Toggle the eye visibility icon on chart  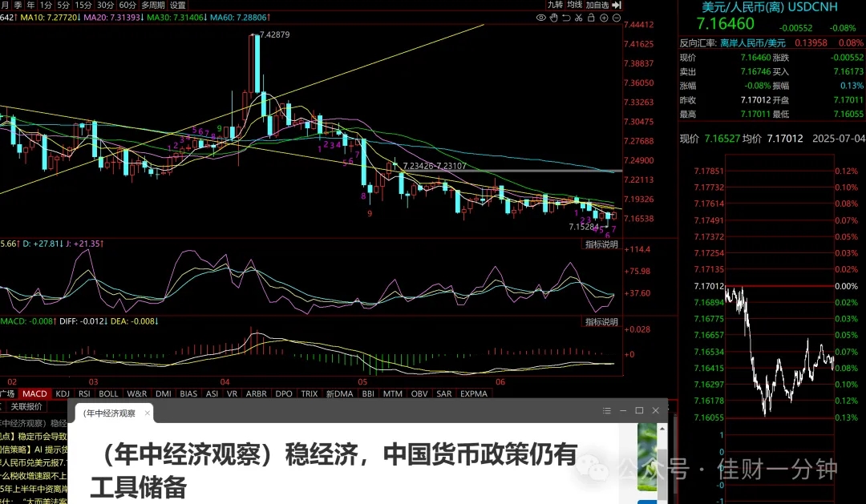tap(540, 18)
